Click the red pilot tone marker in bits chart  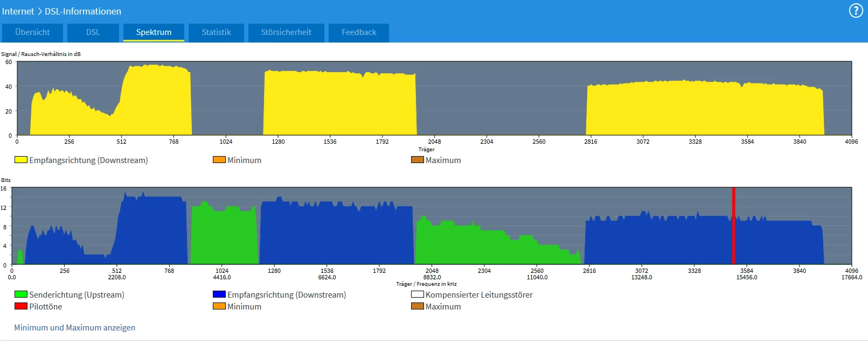point(733,226)
